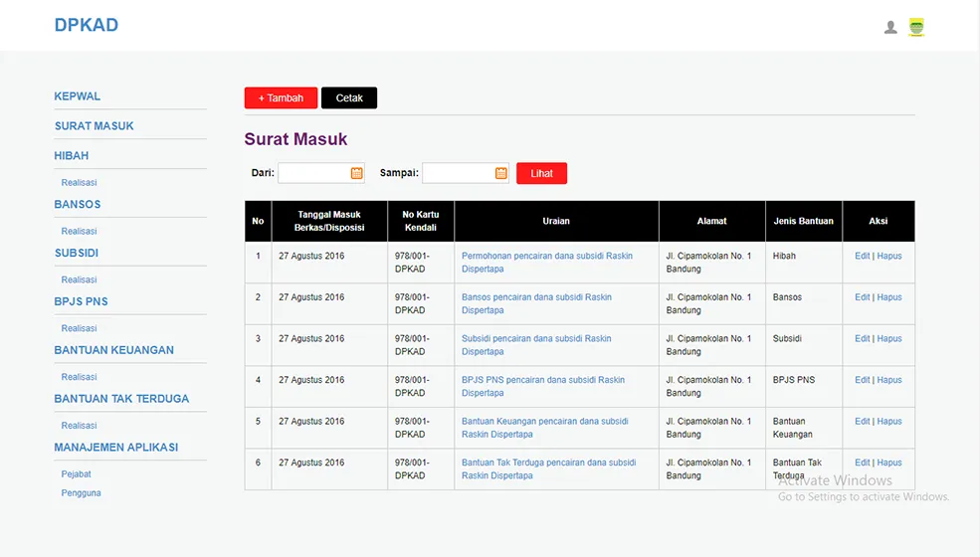Open the KEPWAL sidebar menu
The height and width of the screenshot is (557, 980).
click(x=78, y=96)
